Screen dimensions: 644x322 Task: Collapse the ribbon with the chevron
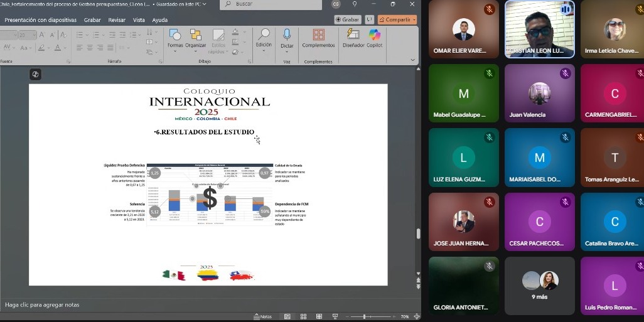pos(412,60)
